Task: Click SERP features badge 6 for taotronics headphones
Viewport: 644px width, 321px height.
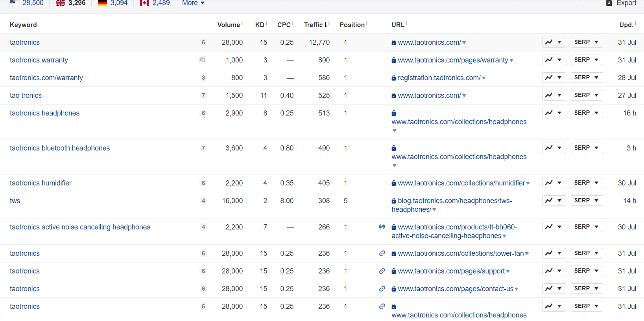Action: 203,113
